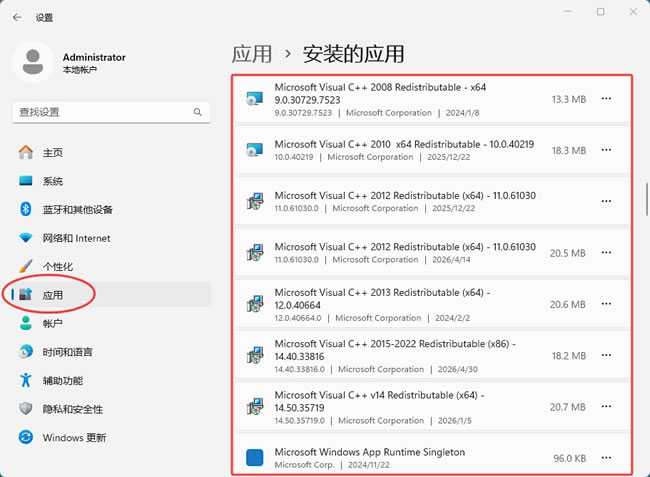Click the Visual C++ 2010 x64 Redistributable title
The width and height of the screenshot is (650, 477).
point(404,144)
